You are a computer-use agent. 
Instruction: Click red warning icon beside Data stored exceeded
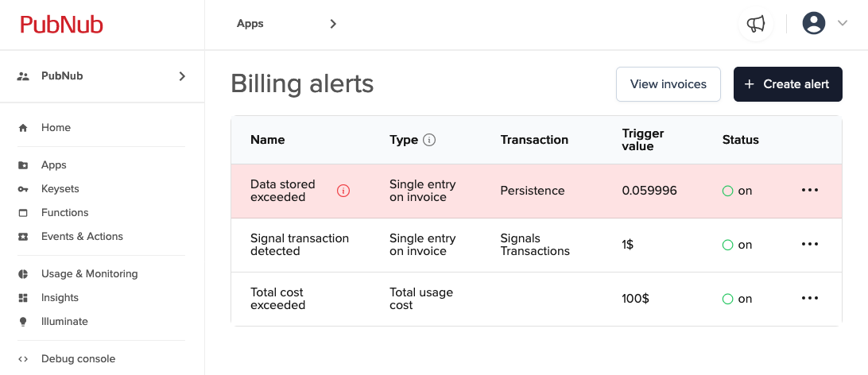(x=343, y=191)
